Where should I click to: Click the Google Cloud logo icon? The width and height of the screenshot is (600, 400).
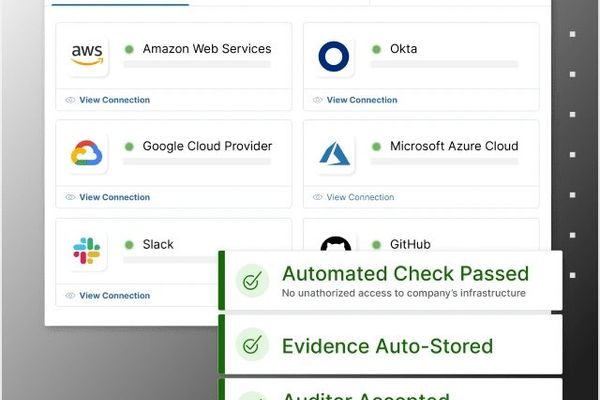click(x=86, y=153)
